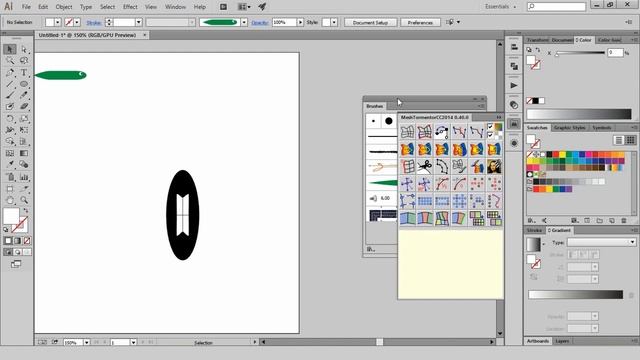The height and width of the screenshot is (360, 640).
Task: Toggle upper checkbox in MeshTormentor panel
Action: point(490,127)
